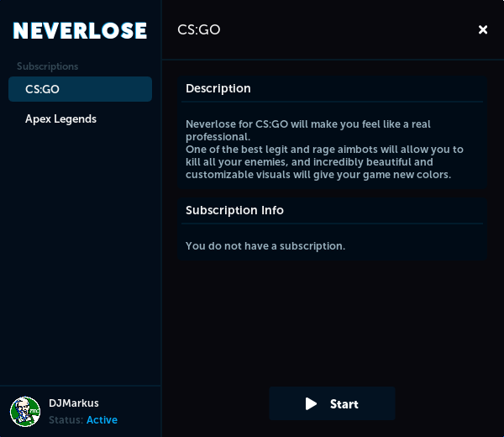Close the window with the X icon
The image size is (504, 437).
[483, 29]
